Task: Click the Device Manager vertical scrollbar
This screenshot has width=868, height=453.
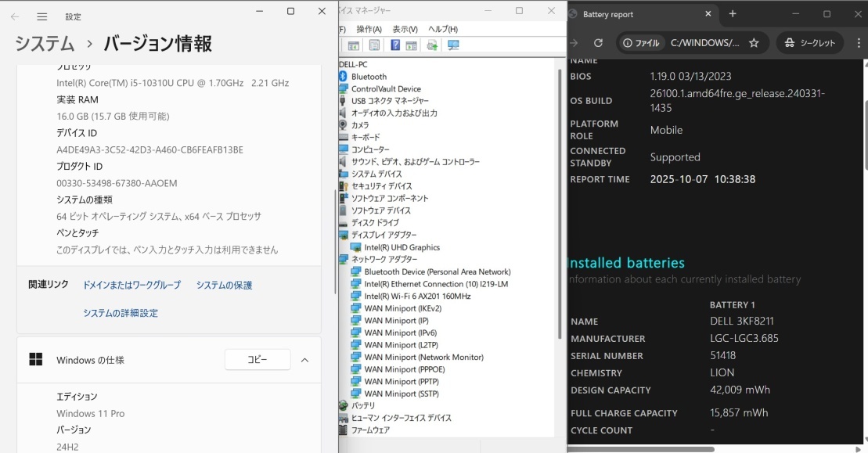Action: point(560,204)
